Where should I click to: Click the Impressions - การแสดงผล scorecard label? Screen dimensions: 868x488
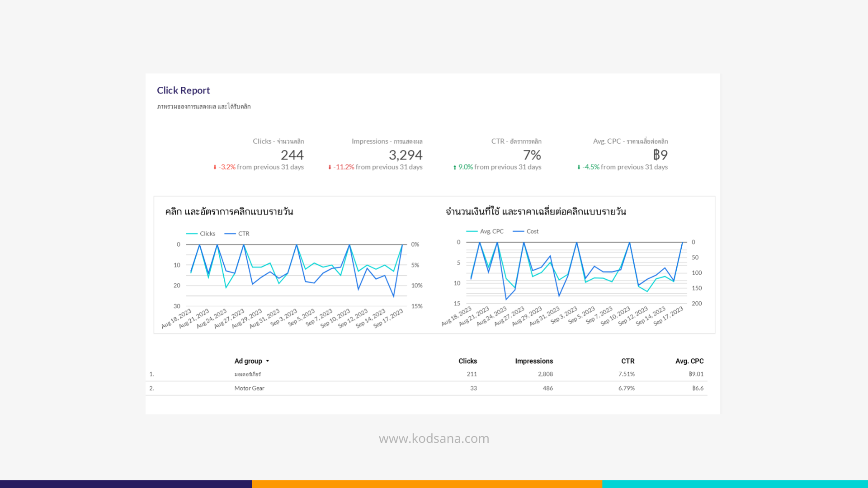coord(387,141)
